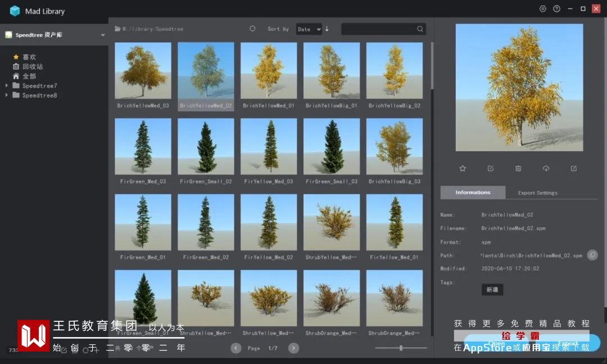
Task: Select the FirGreen_Small_03 thumbnail
Action: [x=332, y=146]
